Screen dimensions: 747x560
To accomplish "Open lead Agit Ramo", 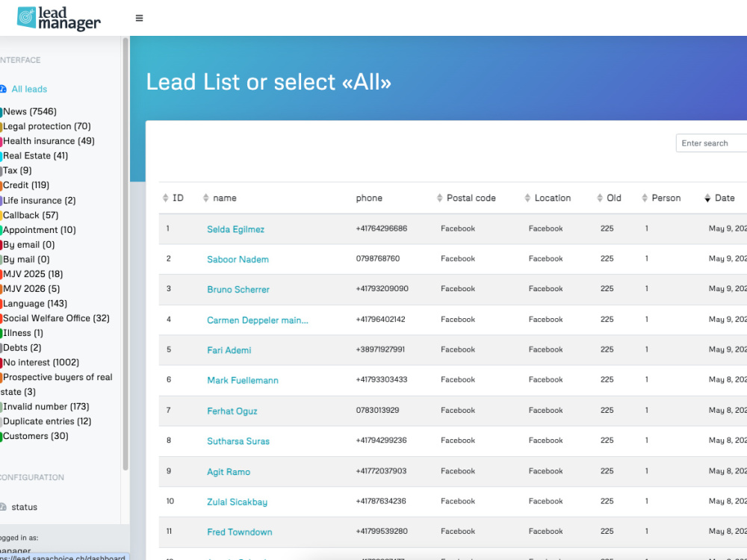I will (228, 472).
